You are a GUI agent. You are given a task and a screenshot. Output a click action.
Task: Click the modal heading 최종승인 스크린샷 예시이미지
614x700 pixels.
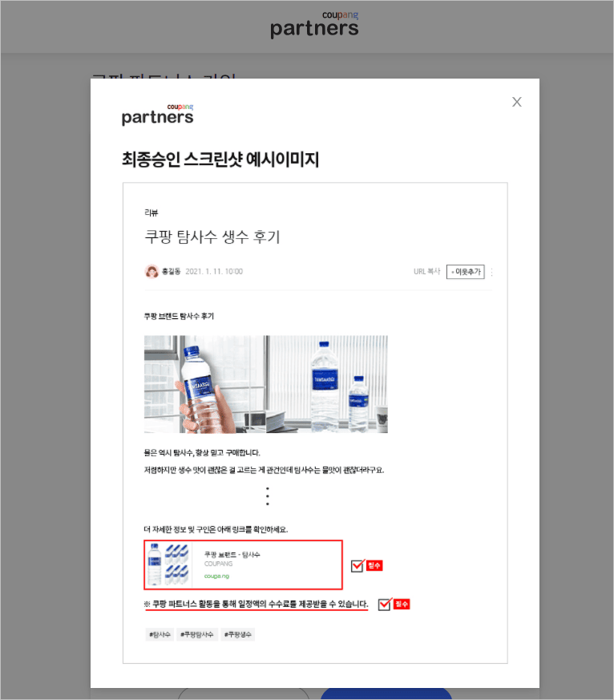pyautogui.click(x=220, y=160)
